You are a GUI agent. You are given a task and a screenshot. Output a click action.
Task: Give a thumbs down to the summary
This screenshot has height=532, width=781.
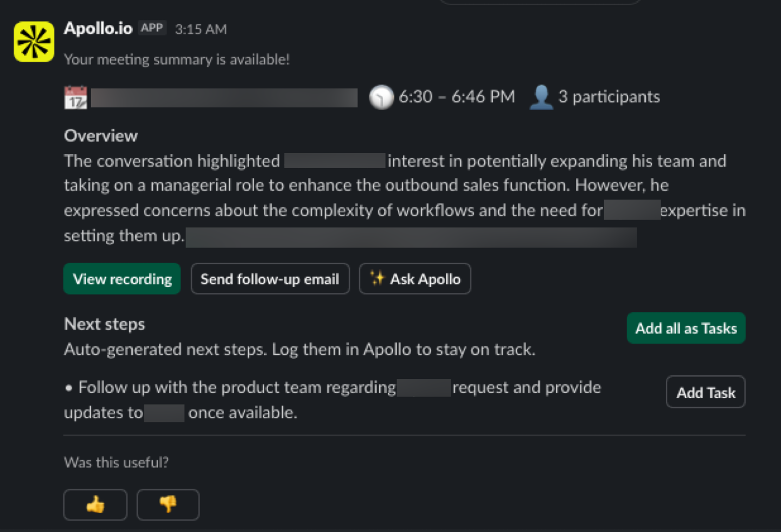pyautogui.click(x=168, y=505)
